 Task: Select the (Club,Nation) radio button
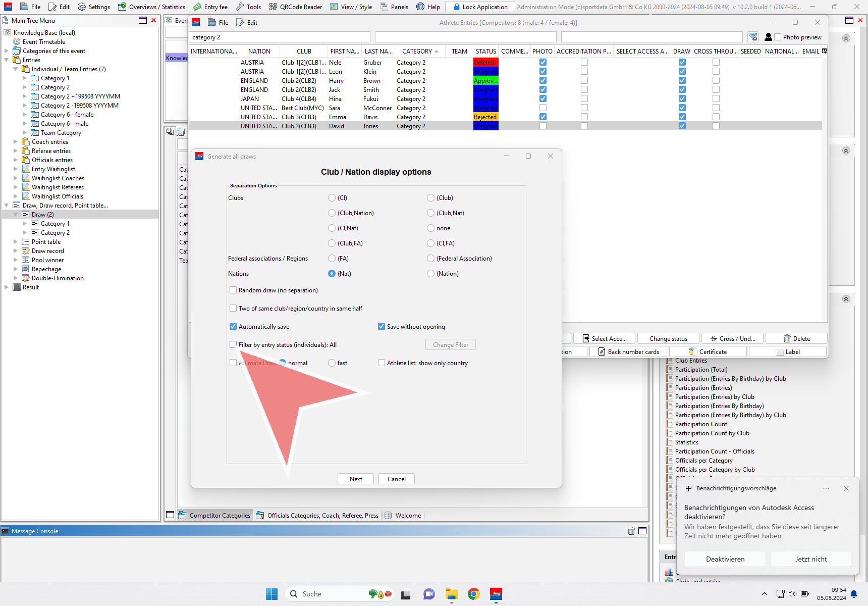332,213
